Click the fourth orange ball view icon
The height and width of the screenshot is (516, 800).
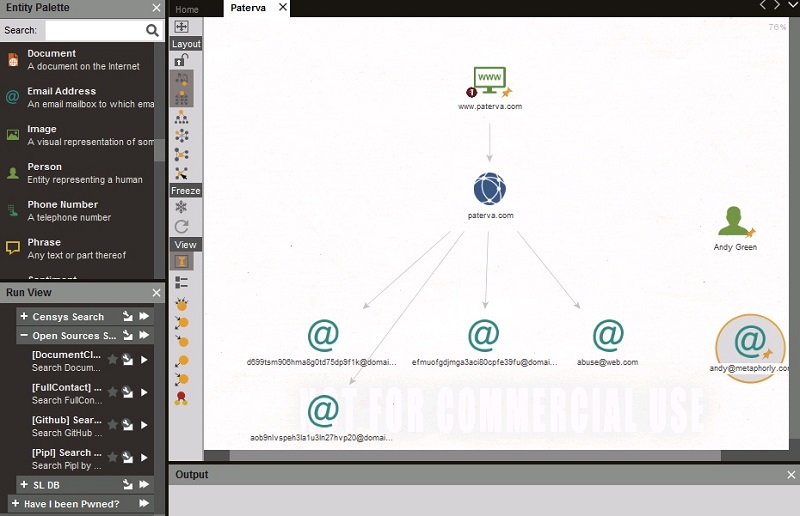point(182,360)
